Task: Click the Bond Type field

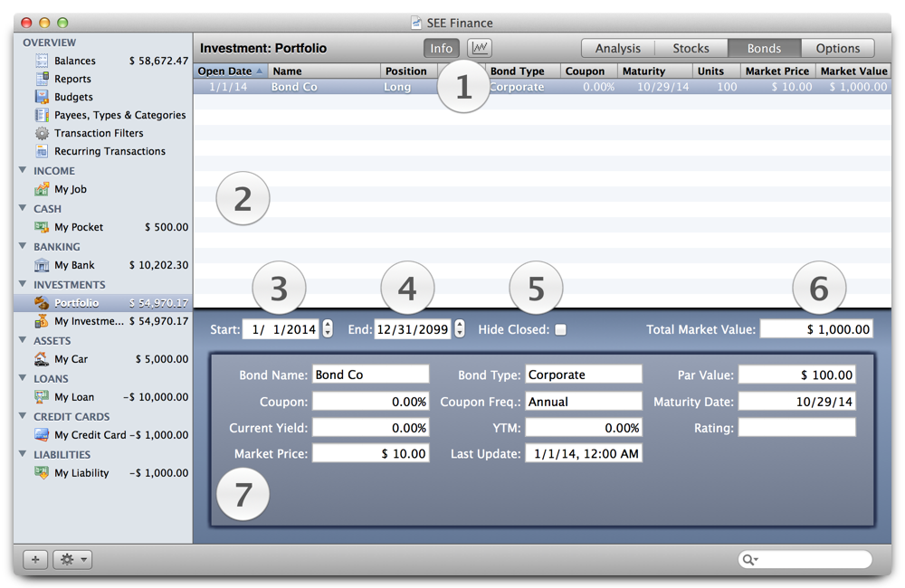Action: 584,374
